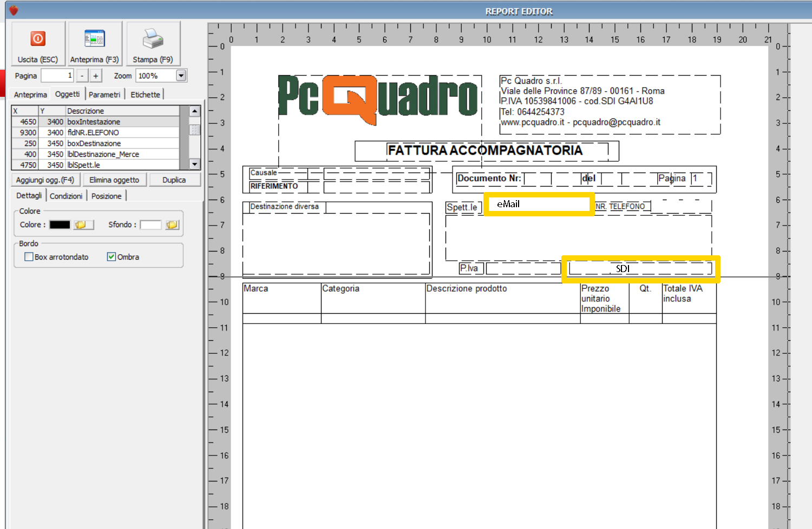Click the Stampa (F9) printer icon
The image size is (812, 529).
pos(153,39)
